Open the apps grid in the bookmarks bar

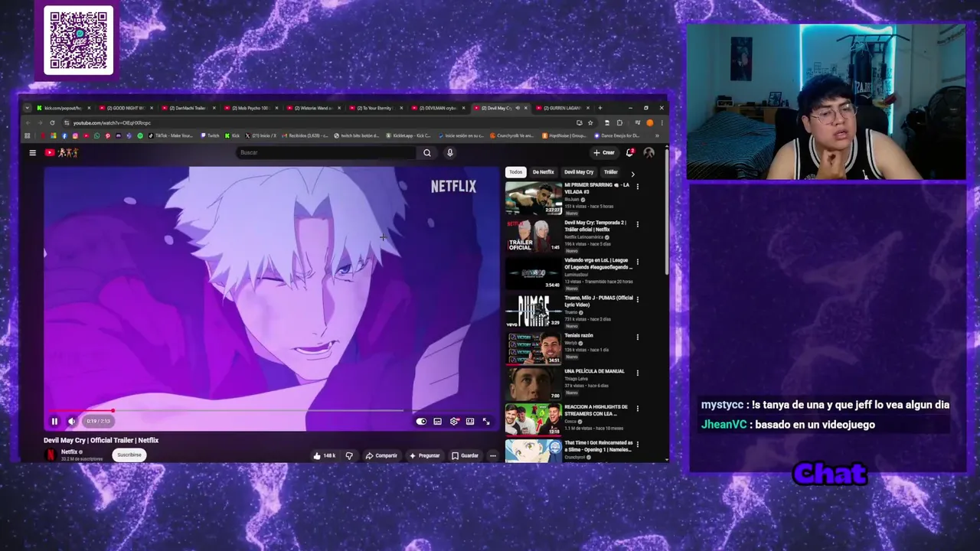coord(28,135)
